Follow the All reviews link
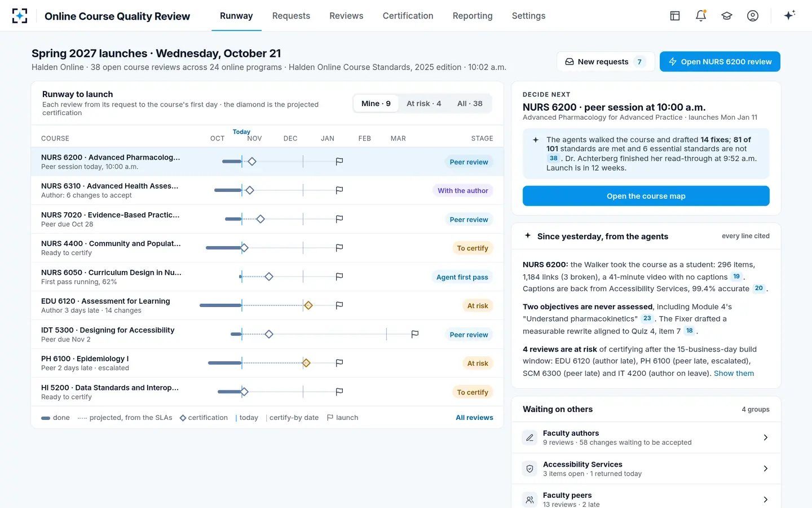812x508 pixels. [474, 418]
